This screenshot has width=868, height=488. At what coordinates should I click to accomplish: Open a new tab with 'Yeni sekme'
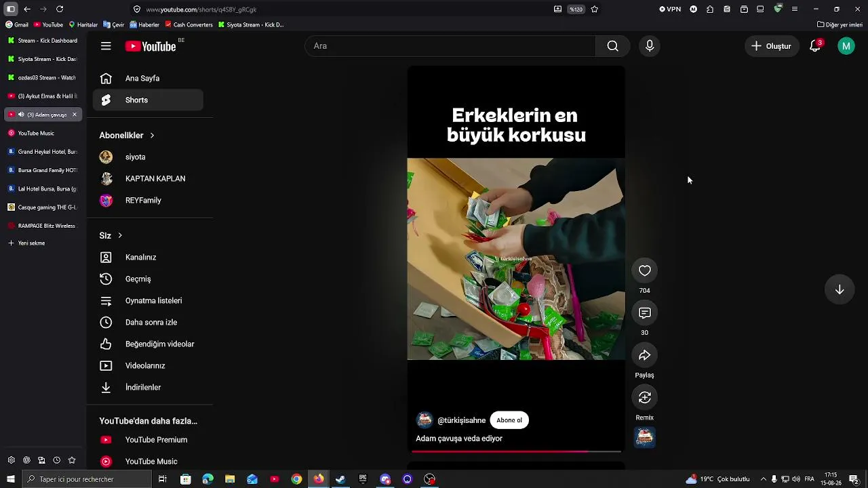[27, 243]
